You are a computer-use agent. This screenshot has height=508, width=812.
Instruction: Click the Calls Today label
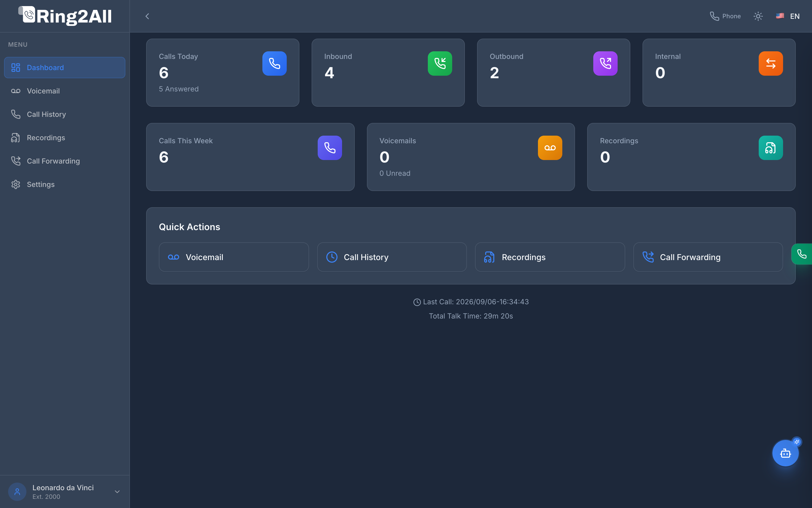tap(178, 56)
